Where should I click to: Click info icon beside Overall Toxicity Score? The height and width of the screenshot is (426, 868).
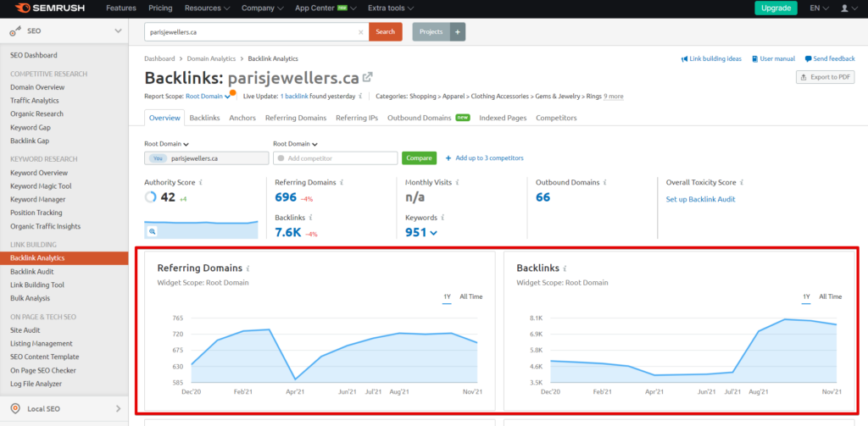741,182
